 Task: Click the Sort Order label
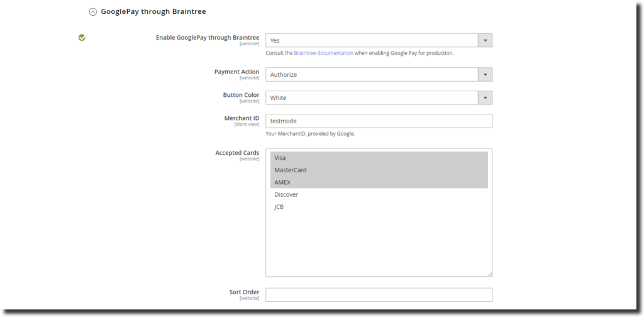pos(244,292)
